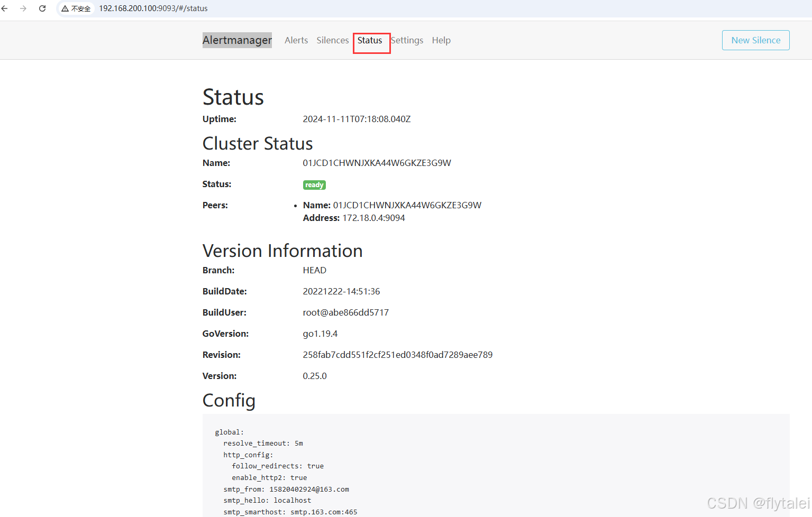Click peer address 172.18.0.4:9094
Viewport: 812px width, 517px height.
374,218
